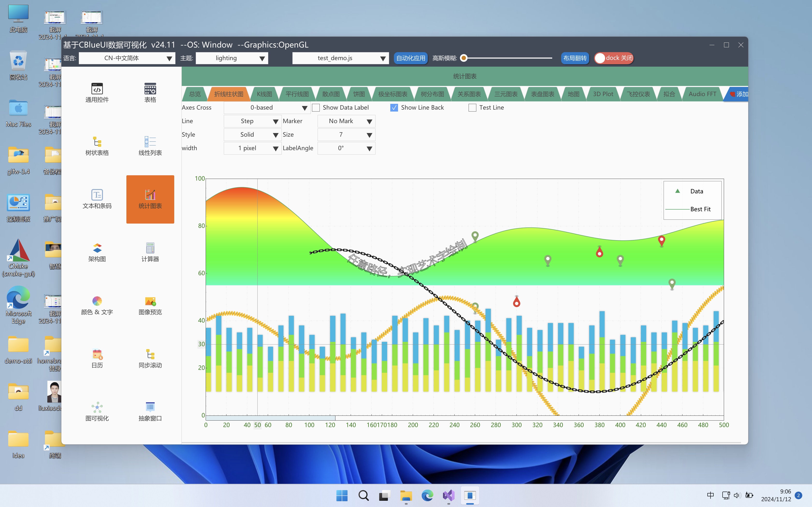Uncheck the Show Line Back checkbox
The width and height of the screenshot is (812, 507).
tap(394, 108)
